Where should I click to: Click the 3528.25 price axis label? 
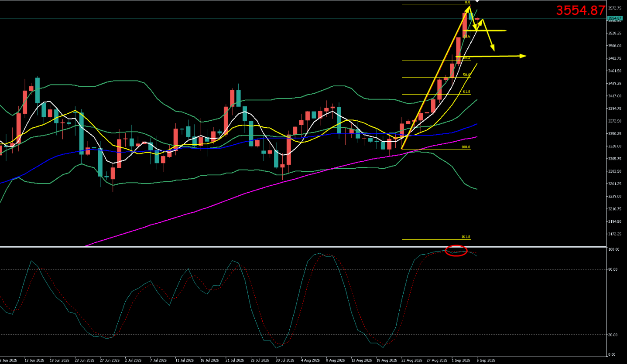[x=616, y=33]
